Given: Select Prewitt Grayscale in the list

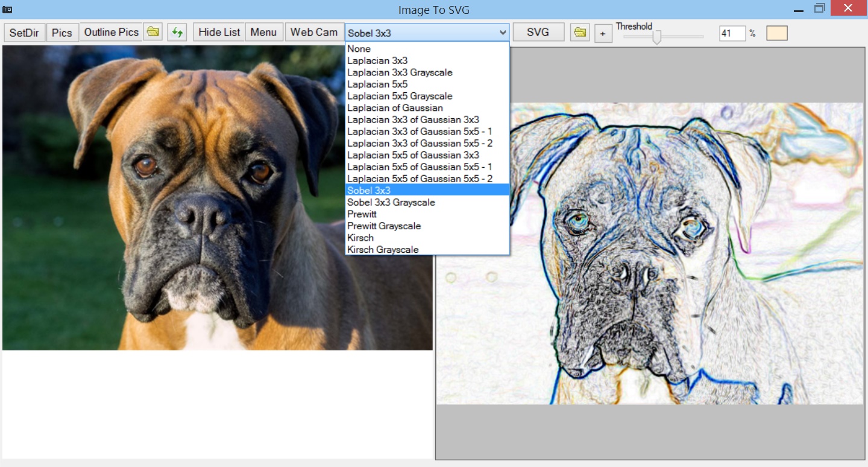Looking at the screenshot, I should pyautogui.click(x=427, y=226).
